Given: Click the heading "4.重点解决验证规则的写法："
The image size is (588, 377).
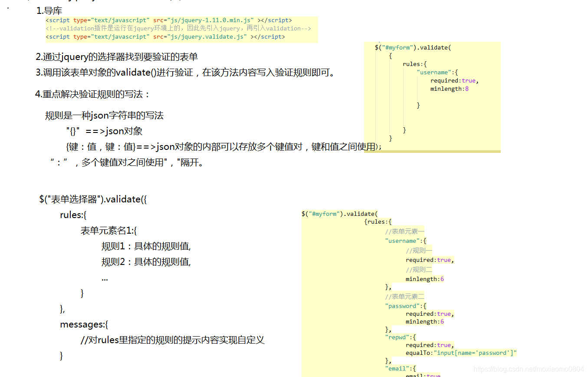Looking at the screenshot, I should pos(93,94).
